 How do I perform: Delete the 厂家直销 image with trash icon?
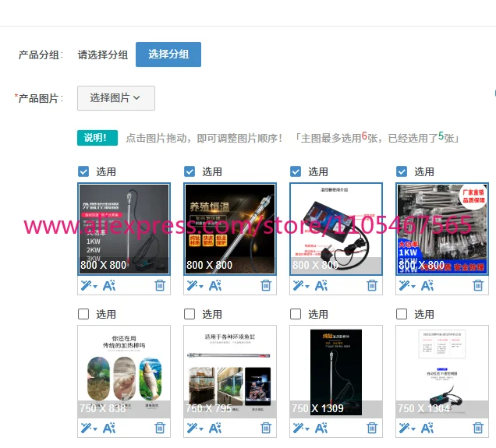click(x=478, y=285)
